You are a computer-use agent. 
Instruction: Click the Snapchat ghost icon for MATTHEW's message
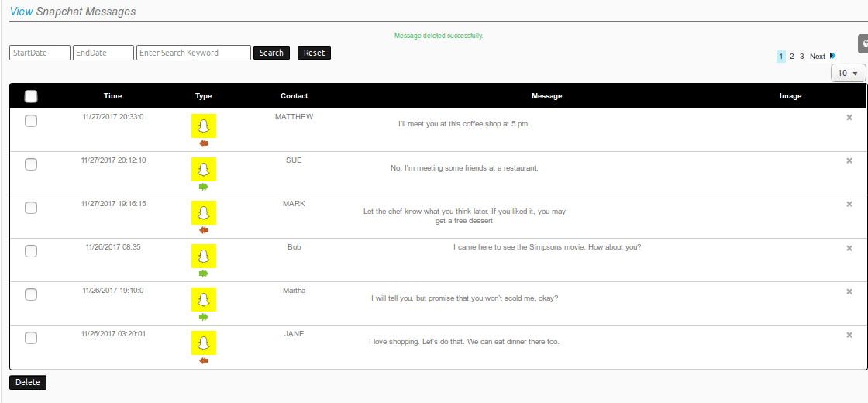pos(204,126)
